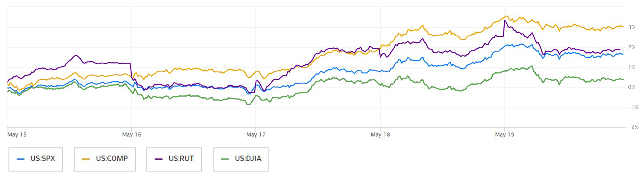Click the −2% y-axis label
This screenshot has width=644, height=180.
633,127
